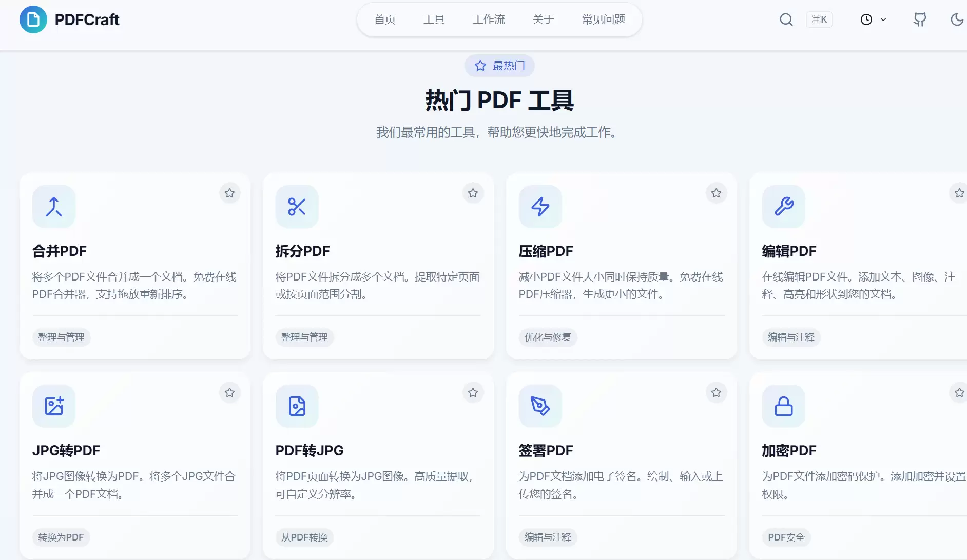Click 编辑与注释 tag on 编辑PDF card
The image size is (967, 560).
click(x=791, y=337)
